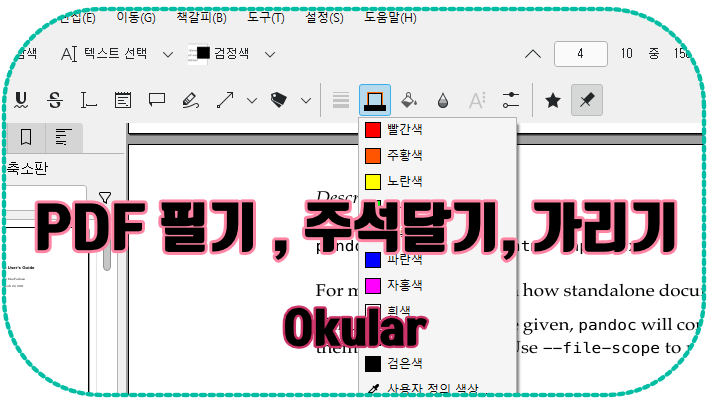
Task: Click the 검정색 color mode button
Action: (218, 54)
